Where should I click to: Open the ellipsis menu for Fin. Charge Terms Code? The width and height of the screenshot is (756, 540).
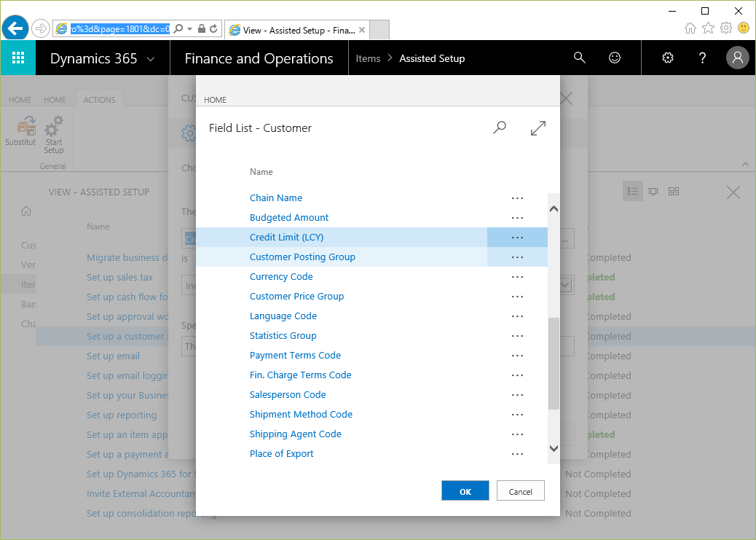point(517,375)
